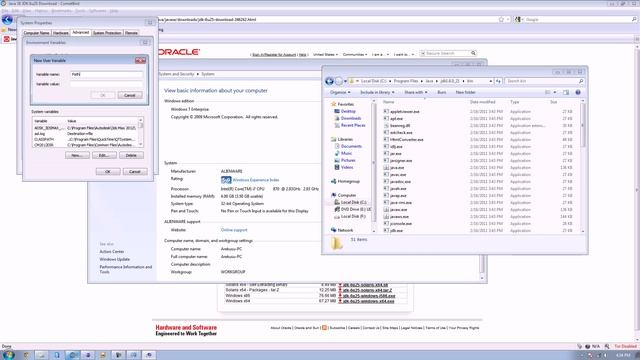This screenshot has height=360, width=640.
Task: Open the Explorer address bar history dropdown
Action: pyautogui.click(x=491, y=81)
